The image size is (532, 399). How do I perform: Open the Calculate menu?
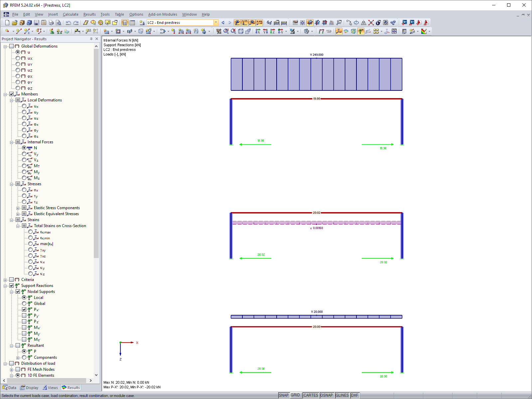(70, 14)
